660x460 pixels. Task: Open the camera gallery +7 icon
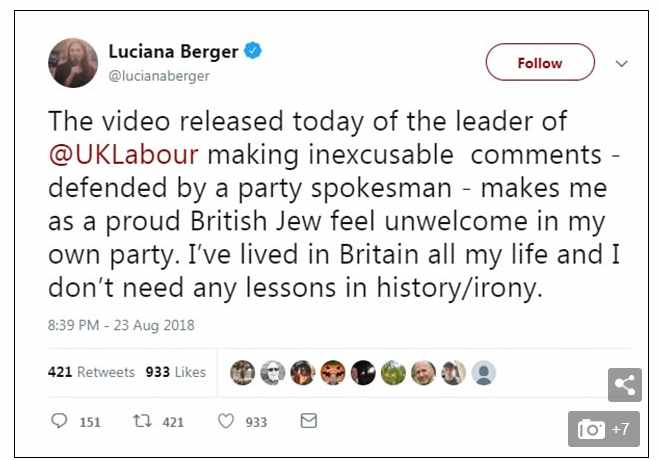pos(604,429)
